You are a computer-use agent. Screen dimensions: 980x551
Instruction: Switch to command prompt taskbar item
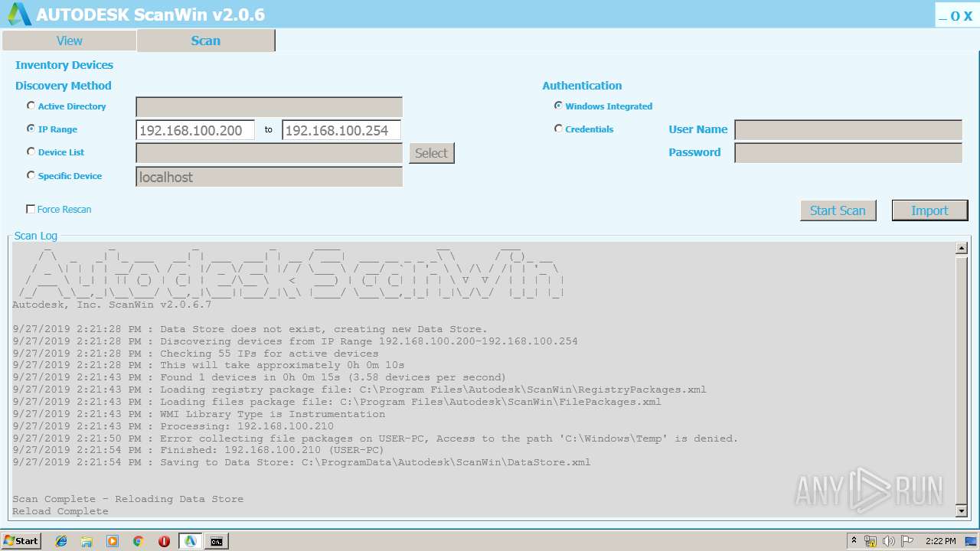pos(217,541)
